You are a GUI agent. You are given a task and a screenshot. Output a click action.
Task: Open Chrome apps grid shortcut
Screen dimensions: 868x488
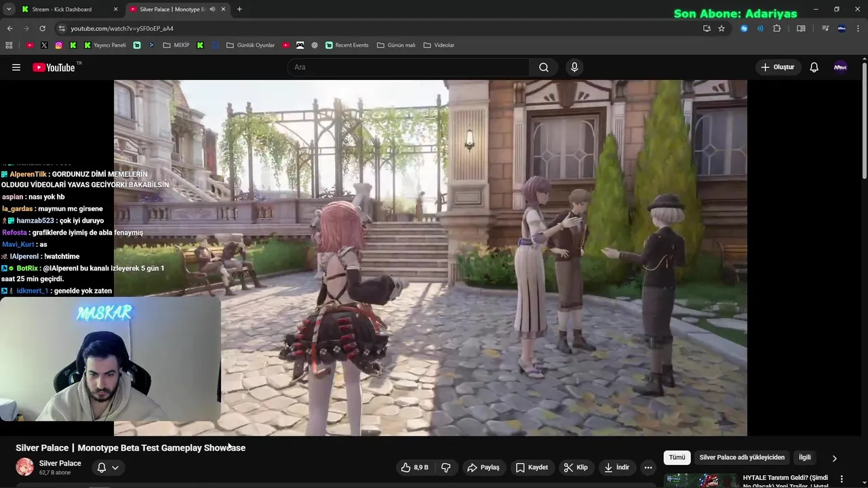9,45
